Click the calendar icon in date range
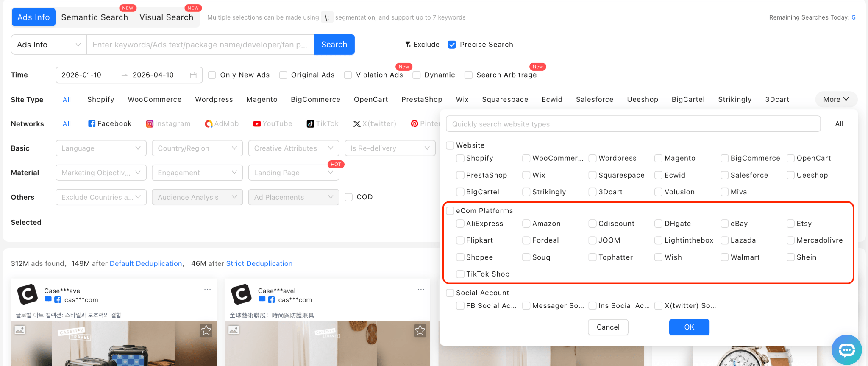Screen dimensions: 868x366 [x=193, y=75]
